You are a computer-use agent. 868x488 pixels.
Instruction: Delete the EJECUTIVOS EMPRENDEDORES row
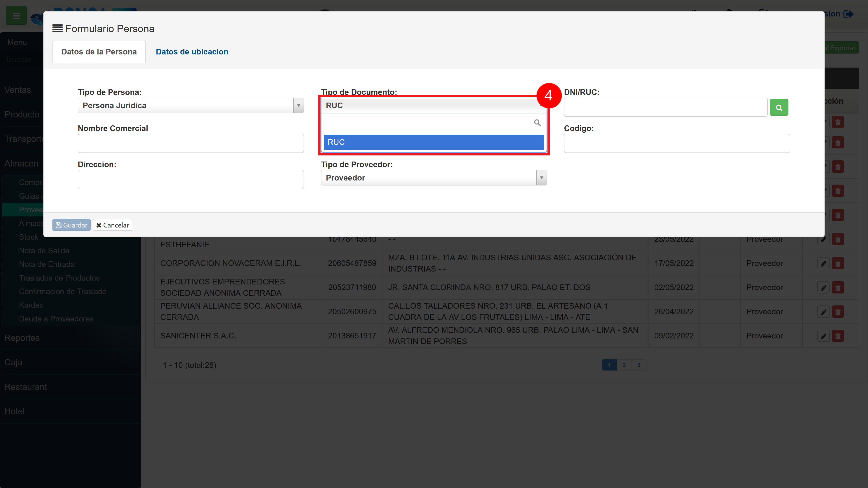pyautogui.click(x=838, y=288)
